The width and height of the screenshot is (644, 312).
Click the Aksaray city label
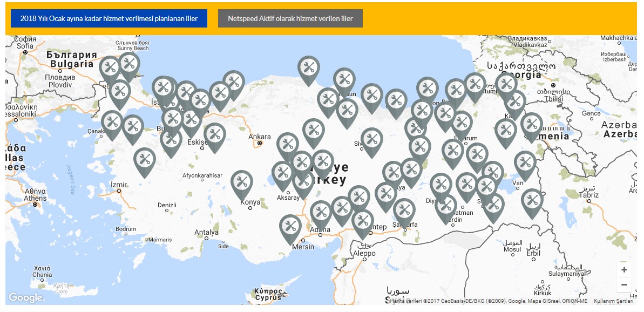[288, 198]
